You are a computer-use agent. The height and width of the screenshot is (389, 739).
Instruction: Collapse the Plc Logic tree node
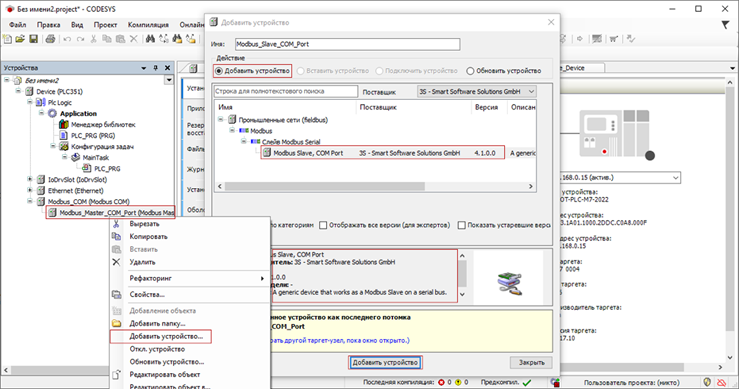(30, 102)
